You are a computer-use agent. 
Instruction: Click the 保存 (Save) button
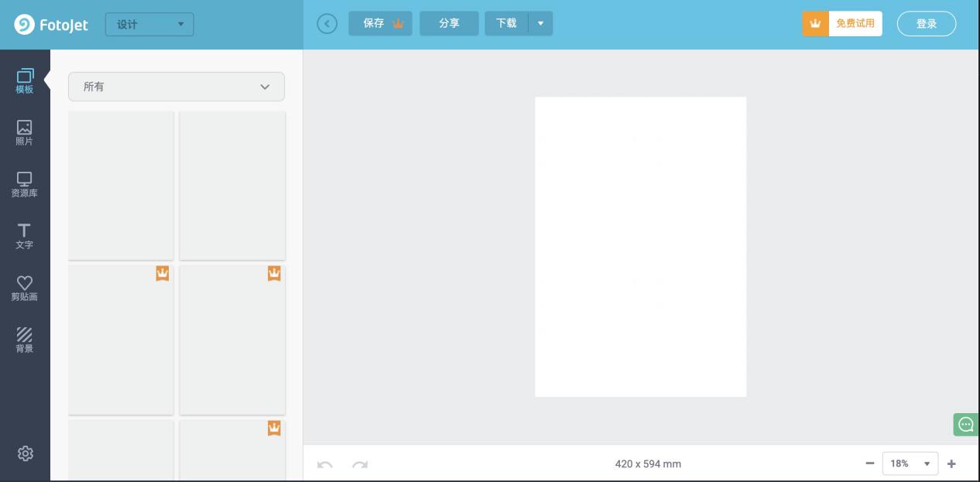click(x=380, y=23)
